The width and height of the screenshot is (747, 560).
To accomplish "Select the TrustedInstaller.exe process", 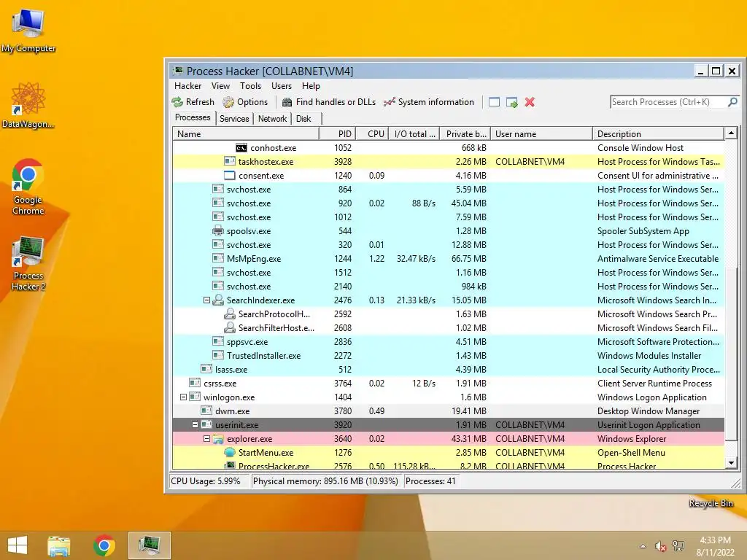I will [x=449, y=356].
